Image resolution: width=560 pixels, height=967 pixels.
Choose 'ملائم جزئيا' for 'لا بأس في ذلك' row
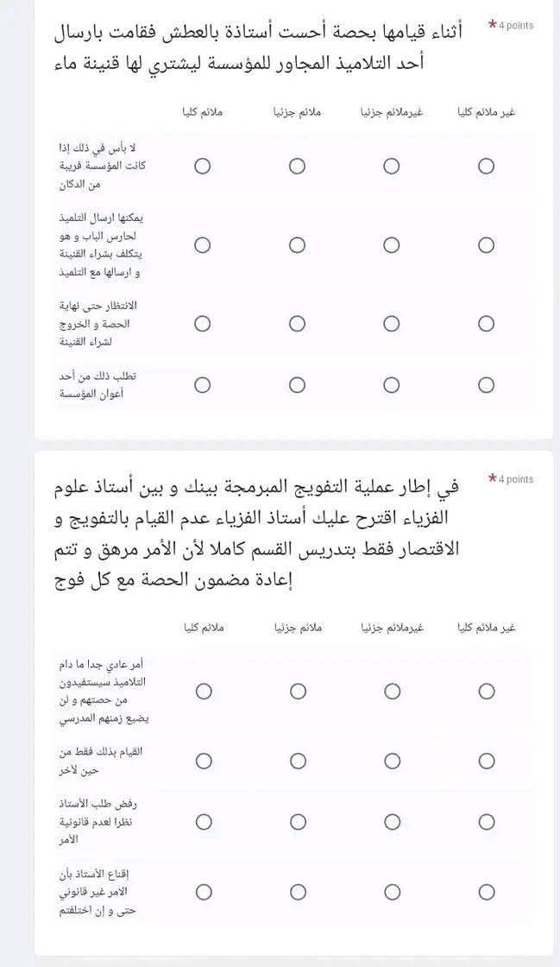[x=298, y=166]
